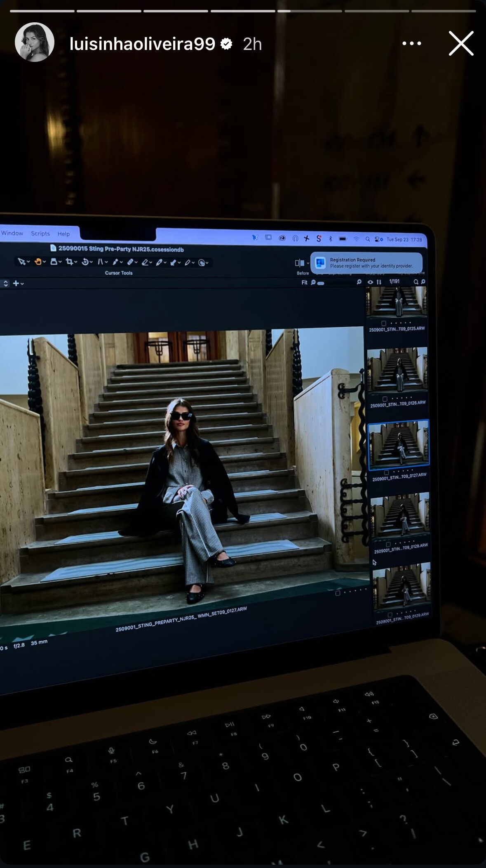The height and width of the screenshot is (868, 486).
Task: Open the Scripts menu
Action: click(40, 234)
